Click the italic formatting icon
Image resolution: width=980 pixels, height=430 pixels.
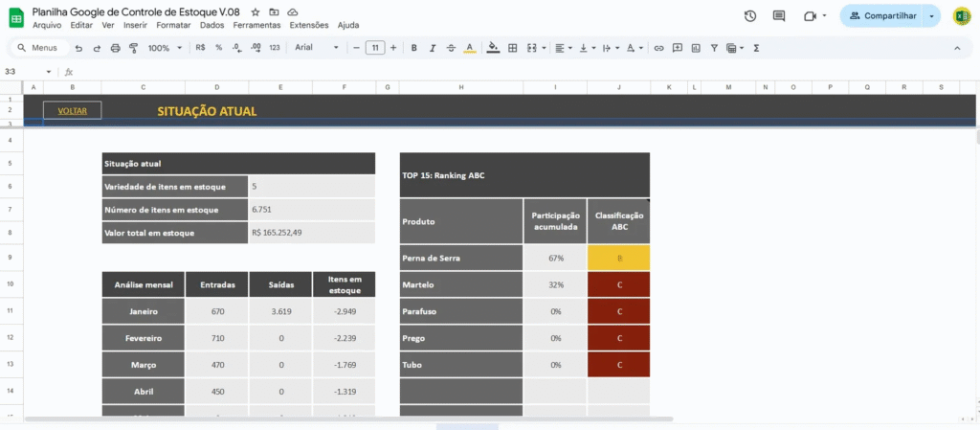tap(432, 48)
